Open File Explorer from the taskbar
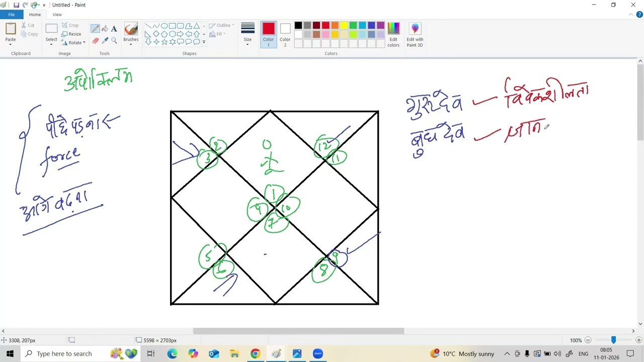This screenshot has width=644, height=362. pos(234,353)
